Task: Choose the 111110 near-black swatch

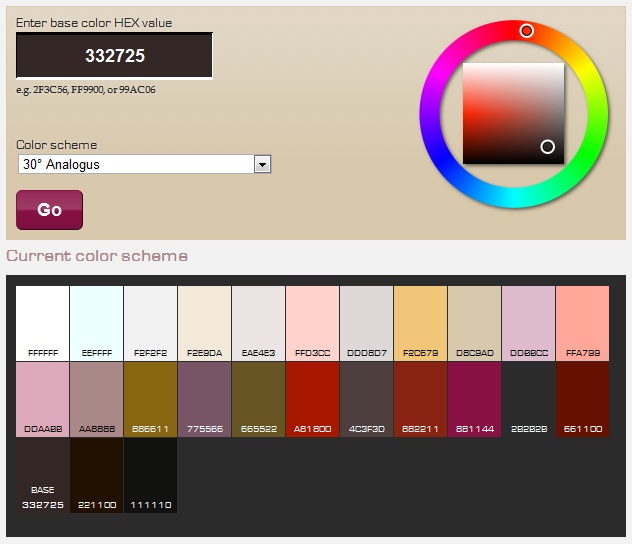Action: tap(151, 475)
